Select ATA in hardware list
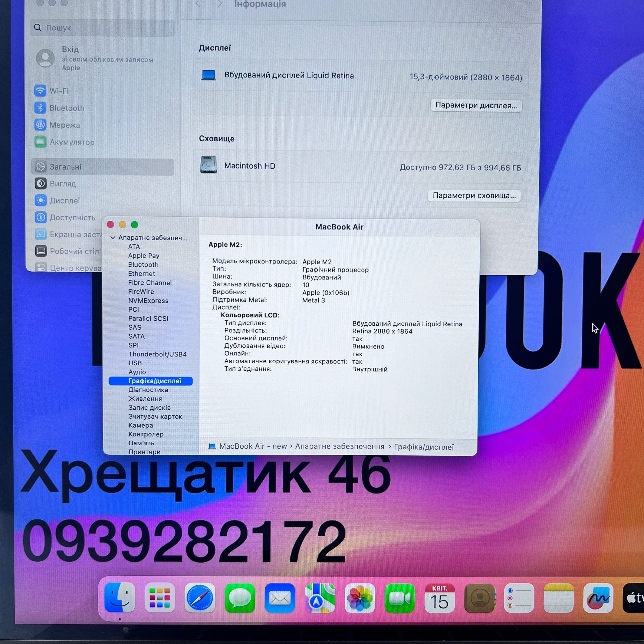Viewport: 644px width, 644px height. [x=134, y=247]
